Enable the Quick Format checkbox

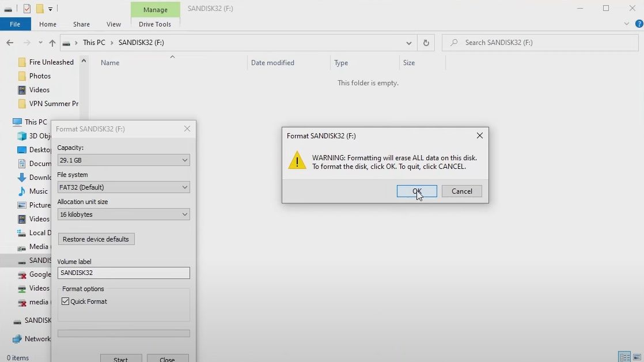[66, 301]
